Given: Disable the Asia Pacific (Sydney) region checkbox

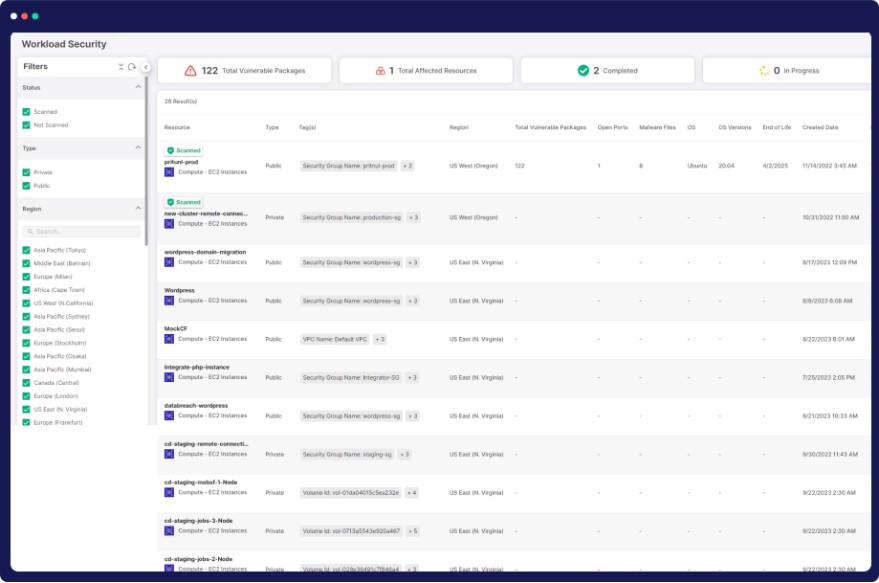Looking at the screenshot, I should 26,316.
